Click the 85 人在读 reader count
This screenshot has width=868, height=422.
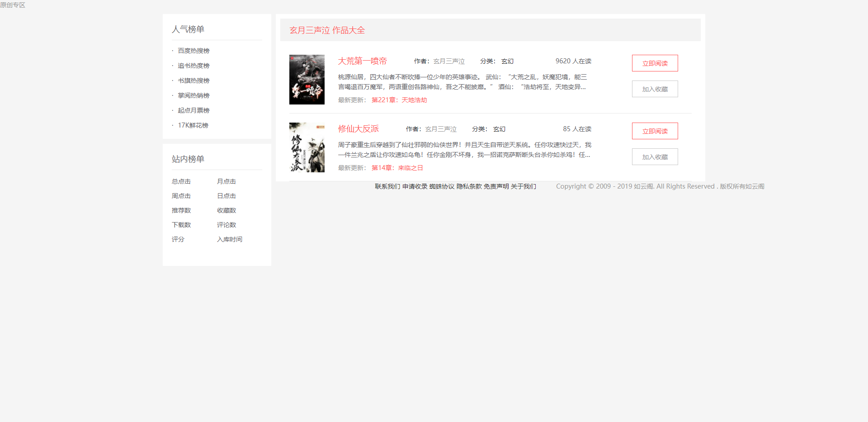click(x=577, y=129)
